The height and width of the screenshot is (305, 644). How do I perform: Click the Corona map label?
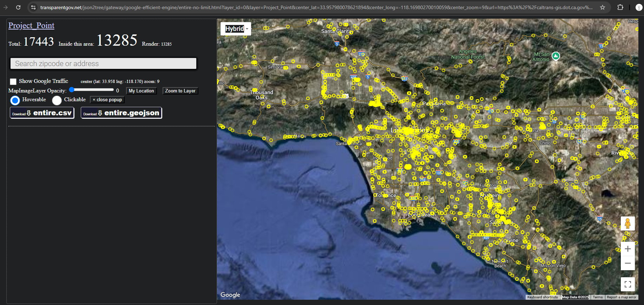pos(573,183)
